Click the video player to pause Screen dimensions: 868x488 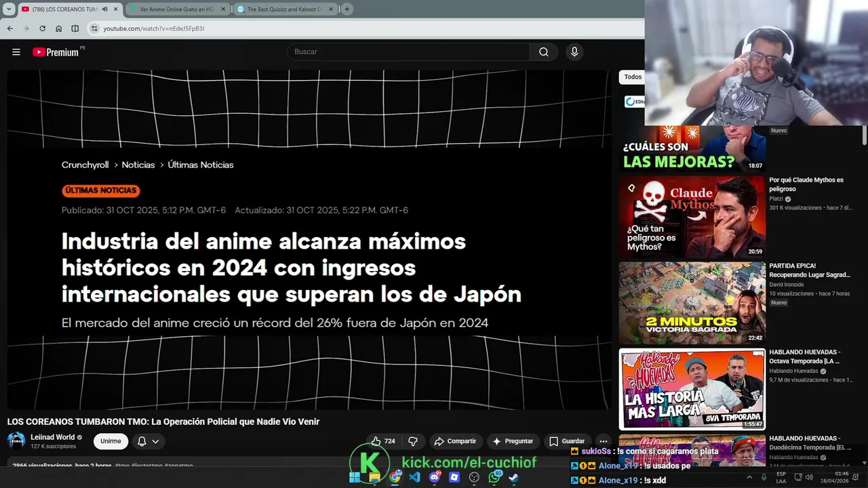309,240
